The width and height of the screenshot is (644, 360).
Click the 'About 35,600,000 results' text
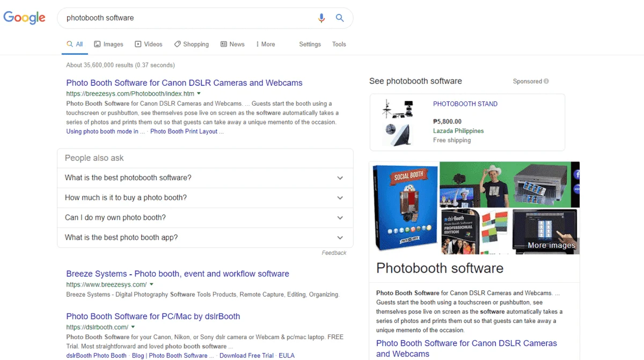pos(120,65)
